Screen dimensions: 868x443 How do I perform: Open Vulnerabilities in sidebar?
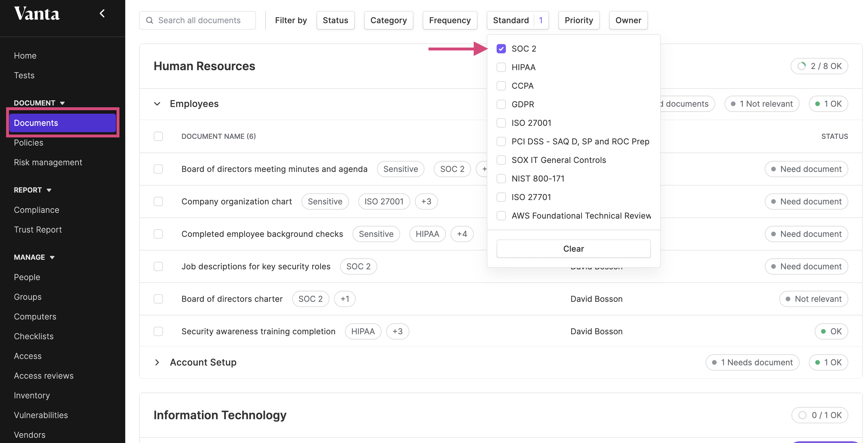[41, 415]
